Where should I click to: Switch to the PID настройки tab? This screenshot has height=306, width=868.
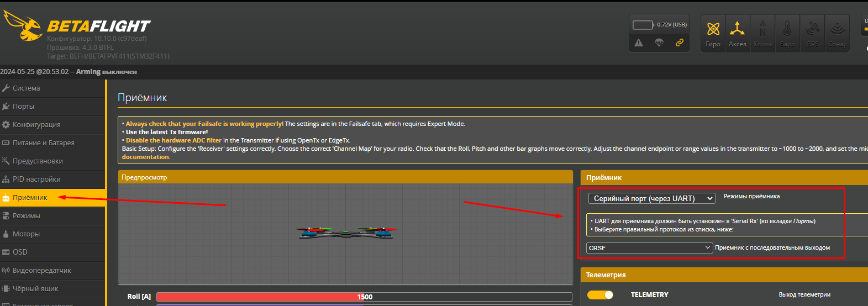(36, 180)
